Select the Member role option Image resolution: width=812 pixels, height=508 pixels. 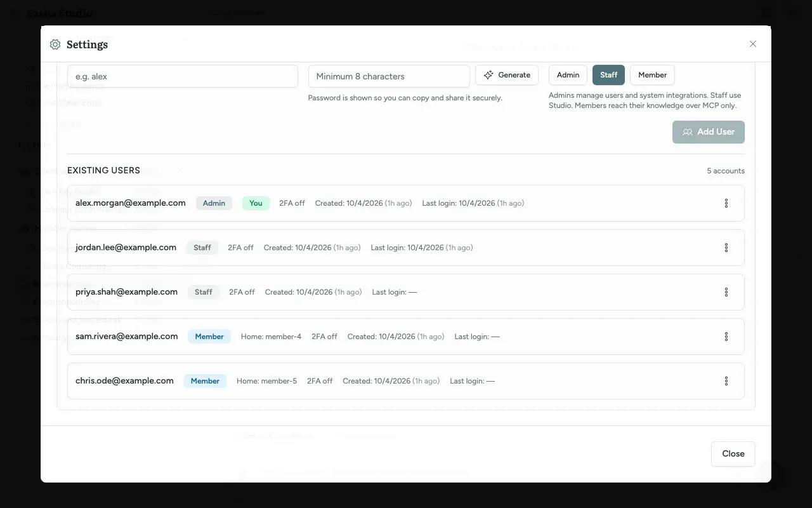[652, 75]
